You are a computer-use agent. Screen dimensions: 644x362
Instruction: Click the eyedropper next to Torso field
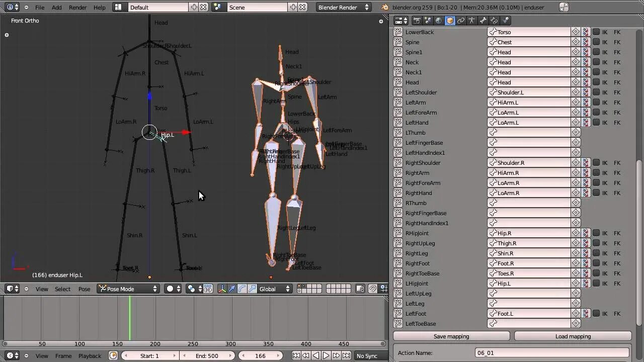tap(576, 32)
